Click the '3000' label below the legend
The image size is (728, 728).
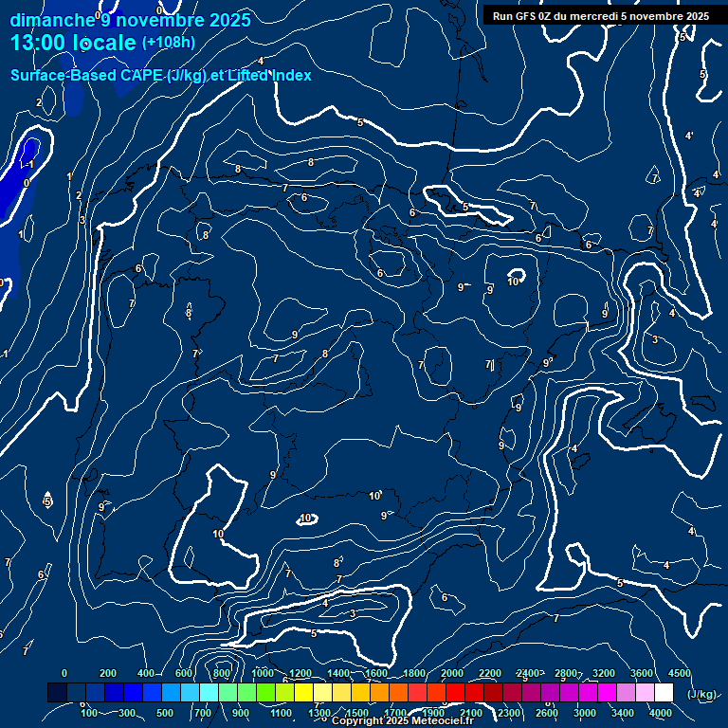point(585,713)
